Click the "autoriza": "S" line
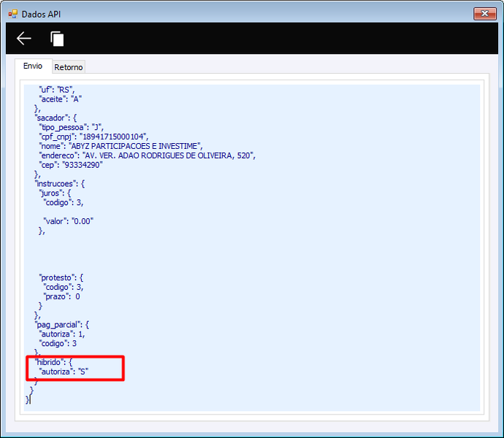The width and height of the screenshot is (504, 438). [x=64, y=372]
